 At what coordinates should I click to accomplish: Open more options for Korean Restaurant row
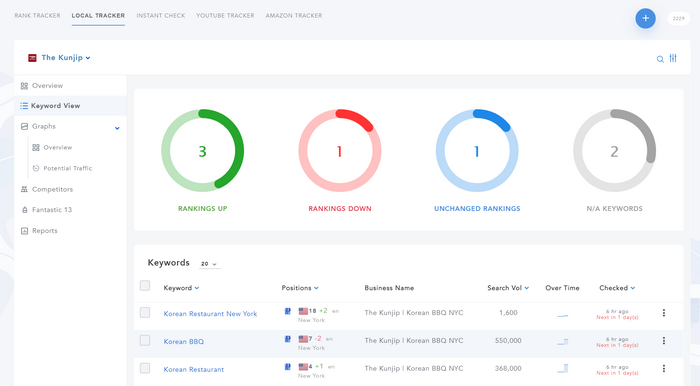click(664, 368)
